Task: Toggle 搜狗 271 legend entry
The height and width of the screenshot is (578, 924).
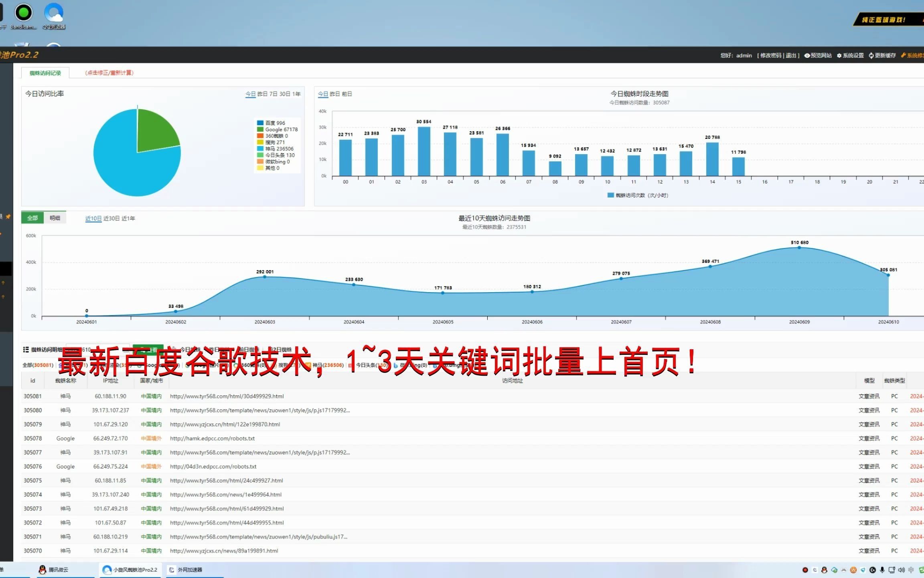Action: pos(271,142)
